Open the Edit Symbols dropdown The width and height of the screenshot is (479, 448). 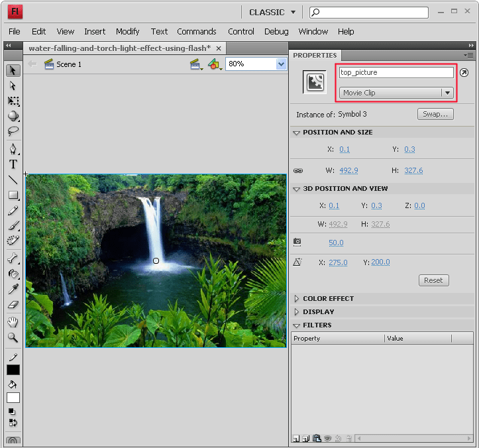pyautogui.click(x=215, y=64)
